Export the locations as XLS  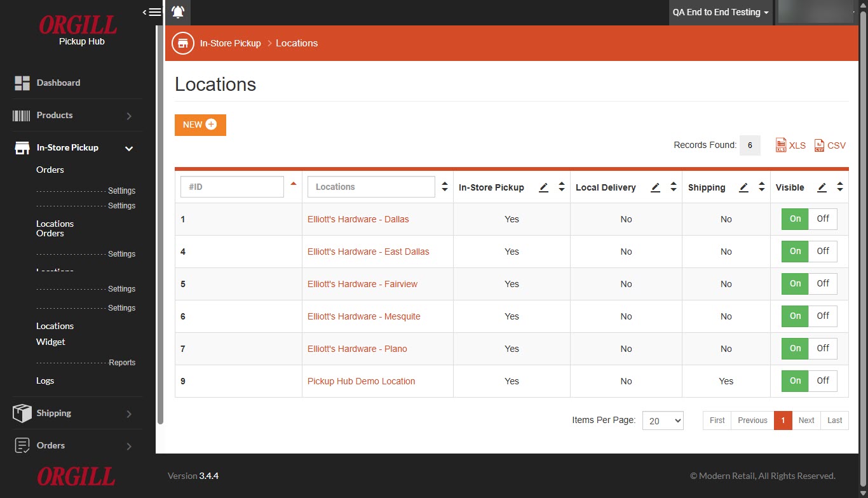click(791, 145)
